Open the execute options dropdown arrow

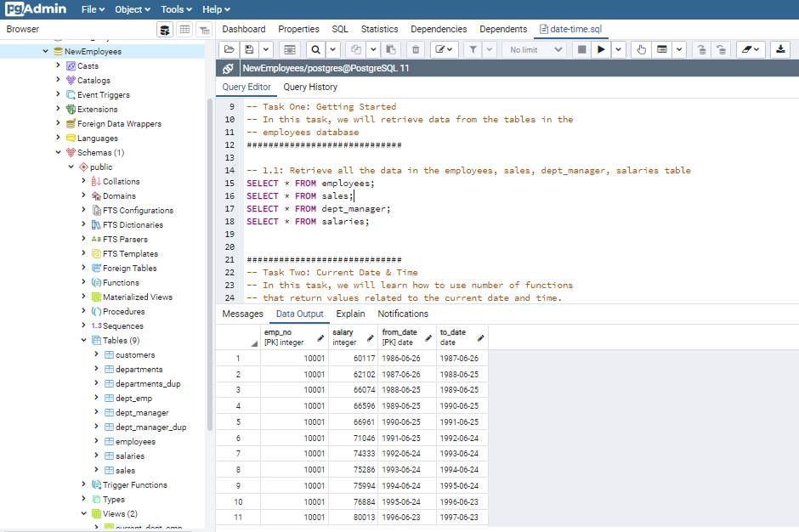(x=619, y=50)
